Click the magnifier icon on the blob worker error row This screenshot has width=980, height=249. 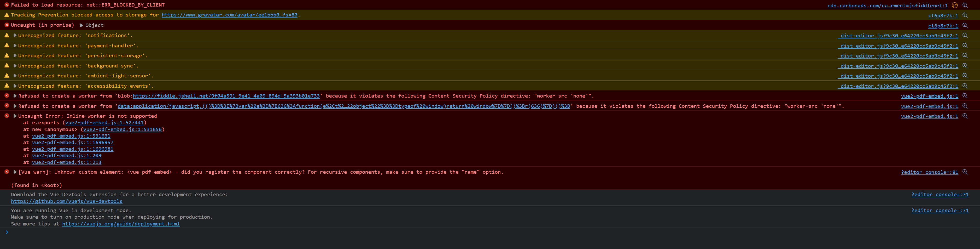[965, 96]
